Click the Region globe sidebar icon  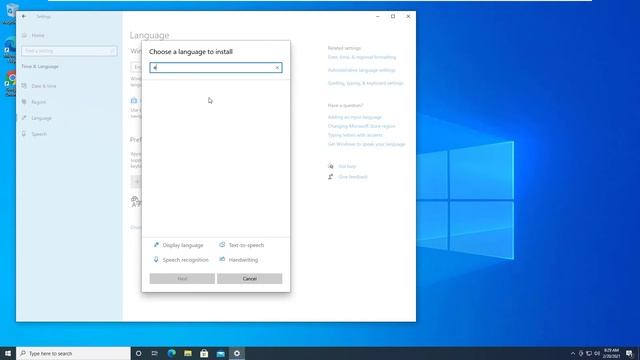click(x=24, y=102)
